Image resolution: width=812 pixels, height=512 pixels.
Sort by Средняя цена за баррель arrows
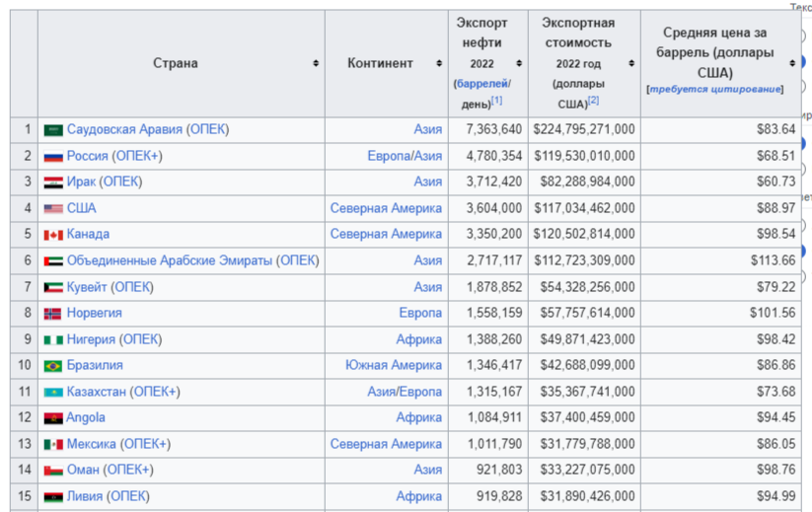point(792,63)
